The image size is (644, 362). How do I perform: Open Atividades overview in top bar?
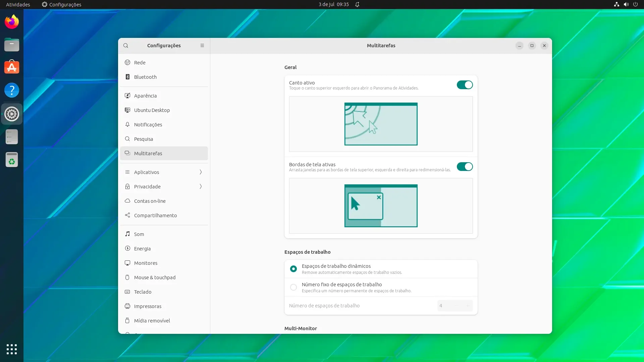pos(18,4)
